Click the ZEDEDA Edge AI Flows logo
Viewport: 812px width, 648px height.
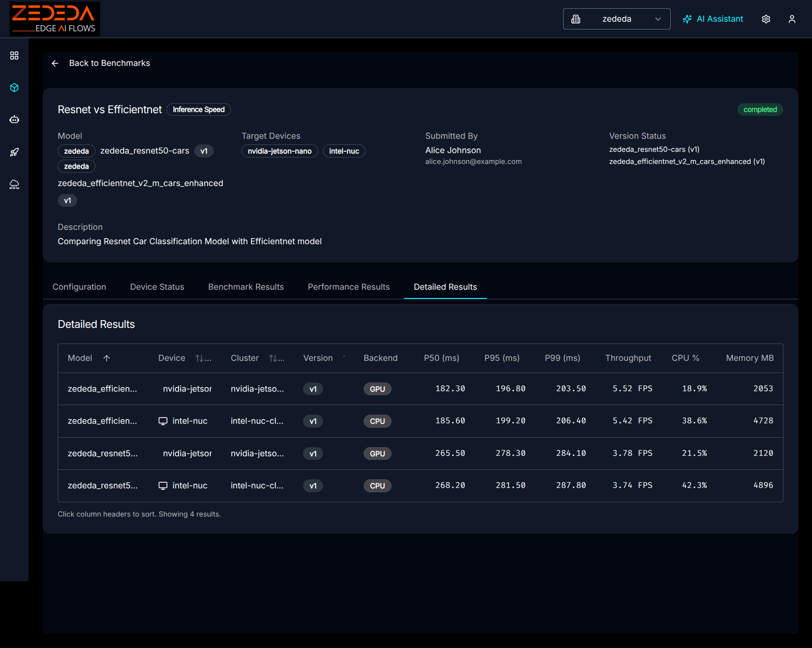click(x=55, y=19)
